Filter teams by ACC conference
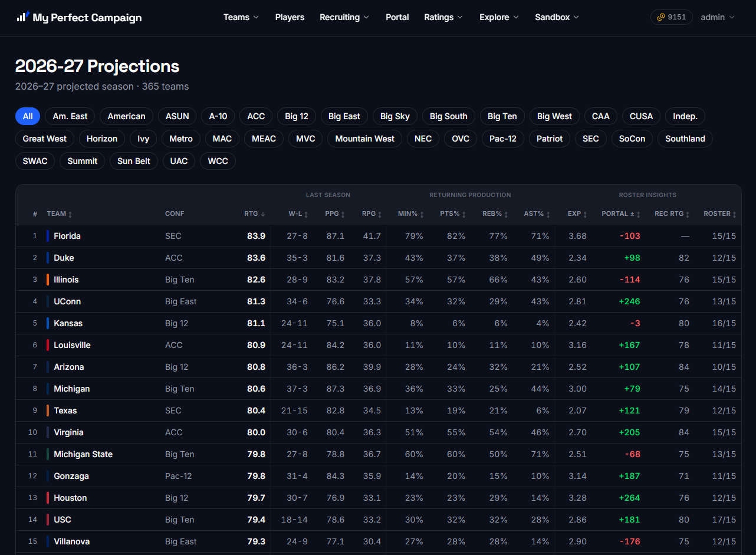 pyautogui.click(x=256, y=116)
